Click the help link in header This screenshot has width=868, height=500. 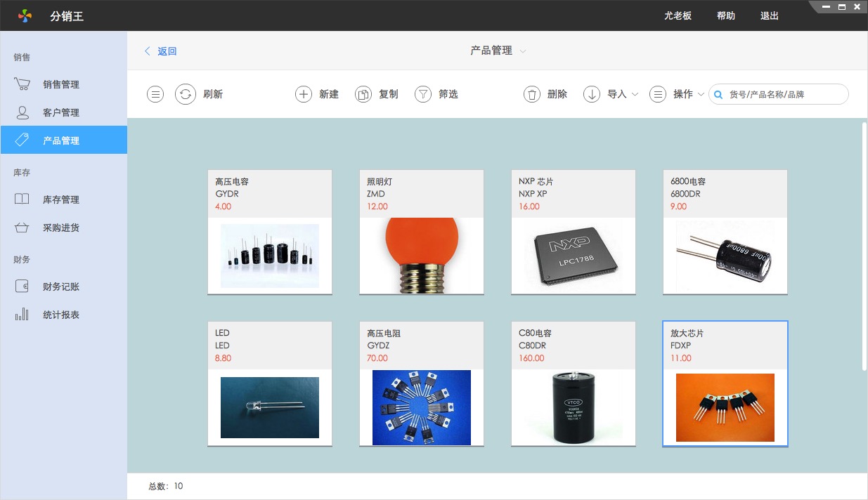tap(726, 15)
